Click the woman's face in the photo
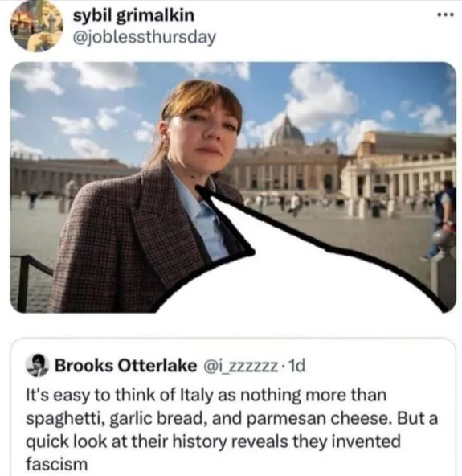Screen dimensions: 462x476 coord(208,130)
